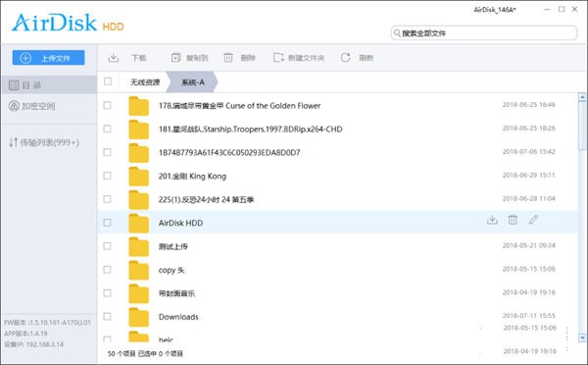The image size is (588, 365).
Task: Click the copy-to icon in the toolbar
Action: [x=175, y=58]
